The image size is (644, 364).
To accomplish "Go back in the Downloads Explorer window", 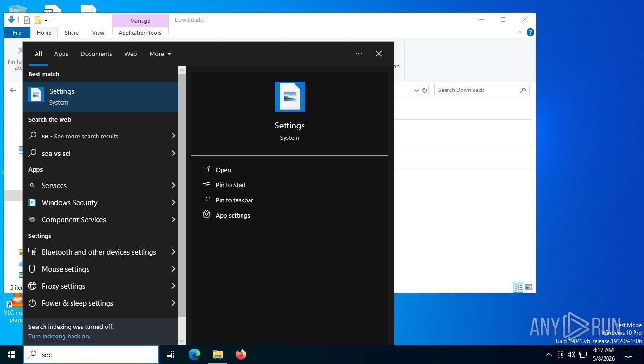I will click(13, 90).
